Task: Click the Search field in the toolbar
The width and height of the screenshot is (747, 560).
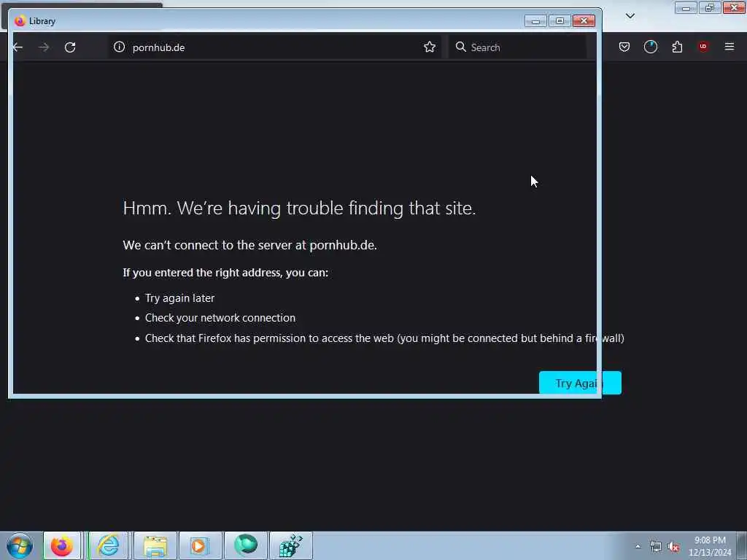Action: click(x=517, y=47)
